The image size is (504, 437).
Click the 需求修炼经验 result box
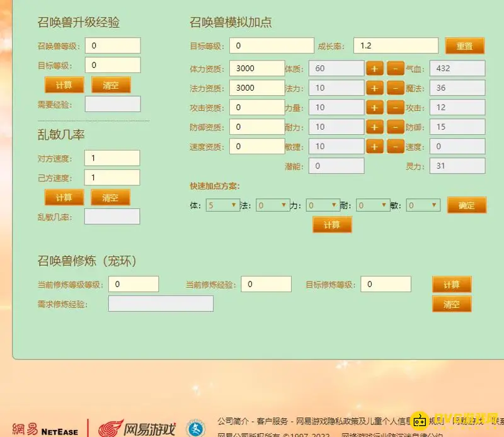tap(161, 304)
